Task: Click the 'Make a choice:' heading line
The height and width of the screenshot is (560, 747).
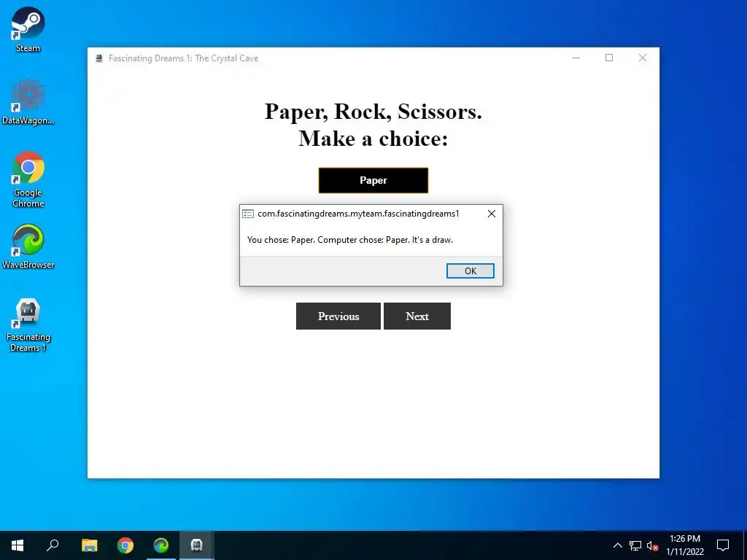Action: [373, 139]
